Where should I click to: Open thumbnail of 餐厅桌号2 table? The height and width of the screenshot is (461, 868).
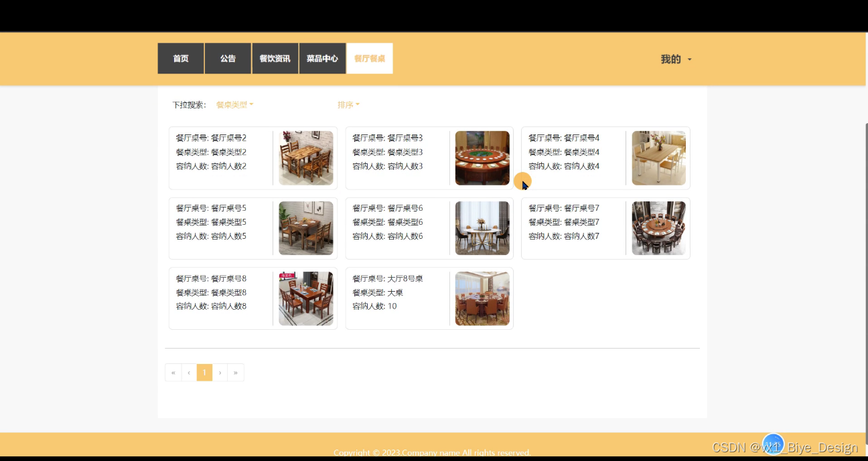pyautogui.click(x=306, y=158)
